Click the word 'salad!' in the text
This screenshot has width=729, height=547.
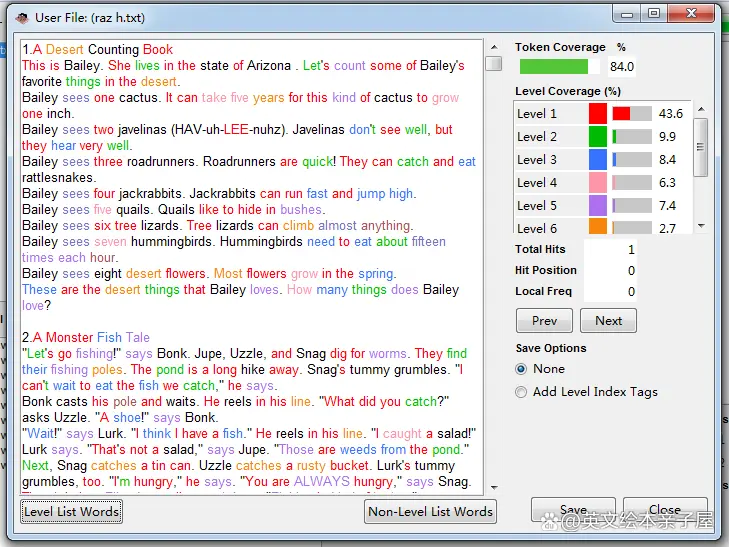click(x=453, y=434)
